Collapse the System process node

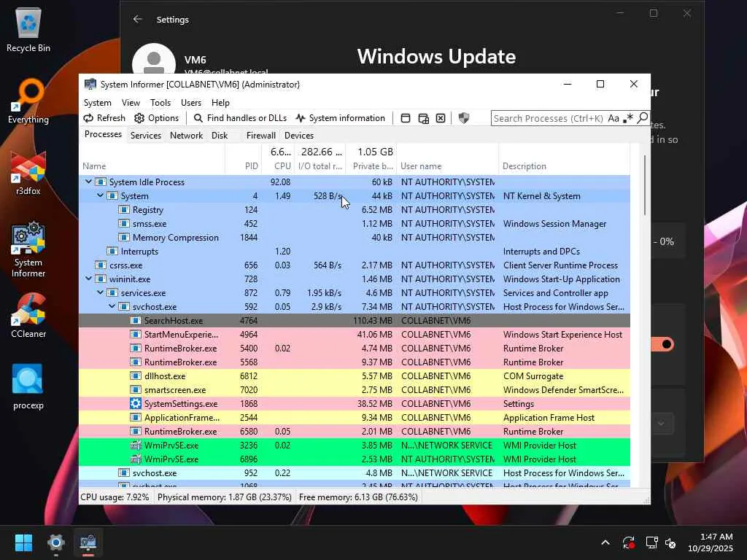pos(100,195)
